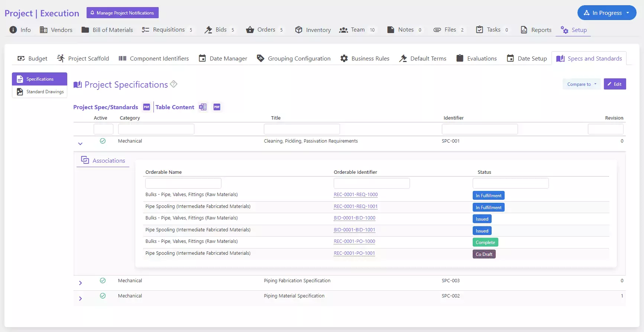Select the Associations tab
The image size is (644, 332).
coord(103,160)
